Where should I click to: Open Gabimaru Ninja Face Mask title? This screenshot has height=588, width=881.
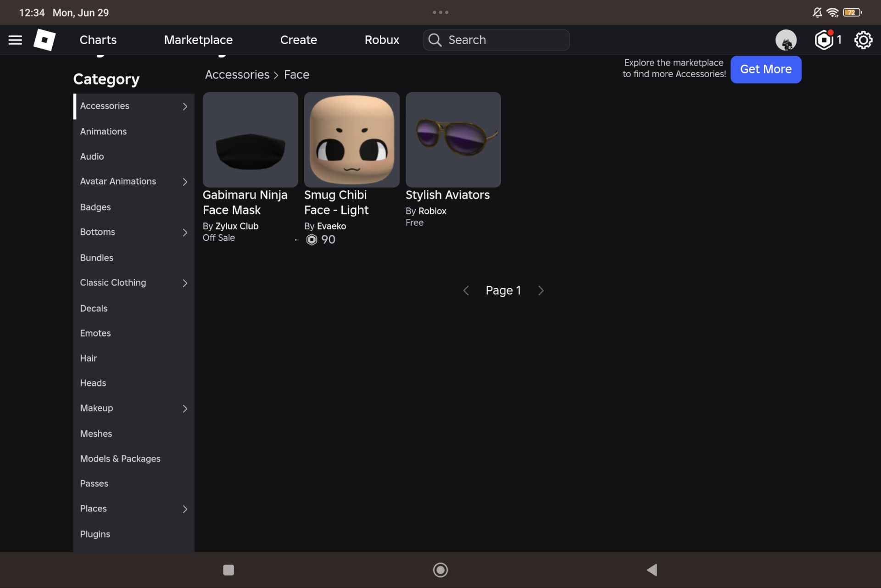coord(245,202)
